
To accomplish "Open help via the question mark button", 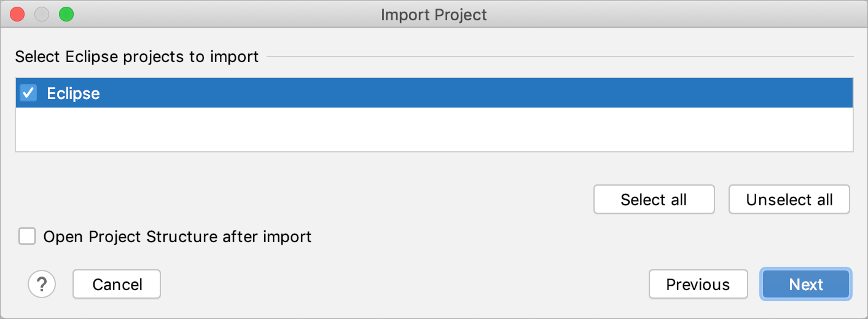I will click(42, 284).
